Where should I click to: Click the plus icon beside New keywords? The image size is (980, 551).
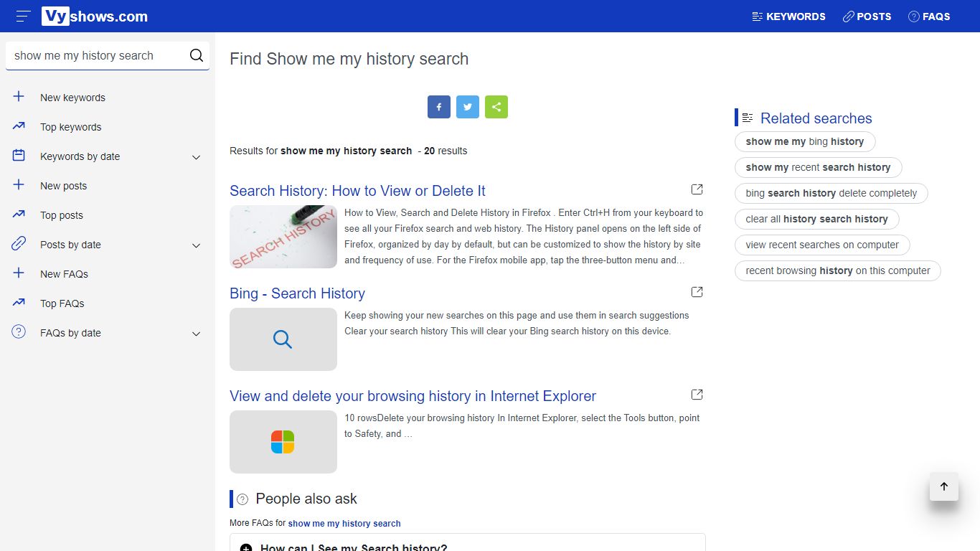tap(19, 96)
